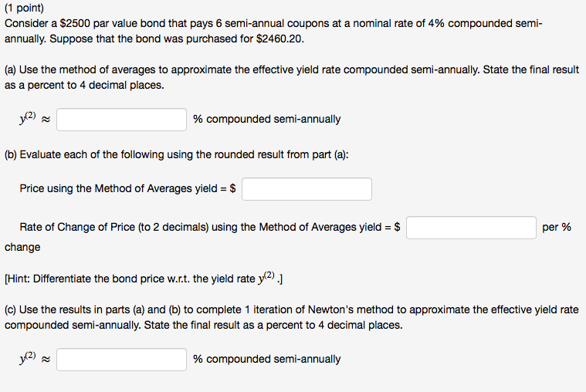Click the "(1 point)" text at the top
Screen dimensions: 586x392
tap(24, 9)
